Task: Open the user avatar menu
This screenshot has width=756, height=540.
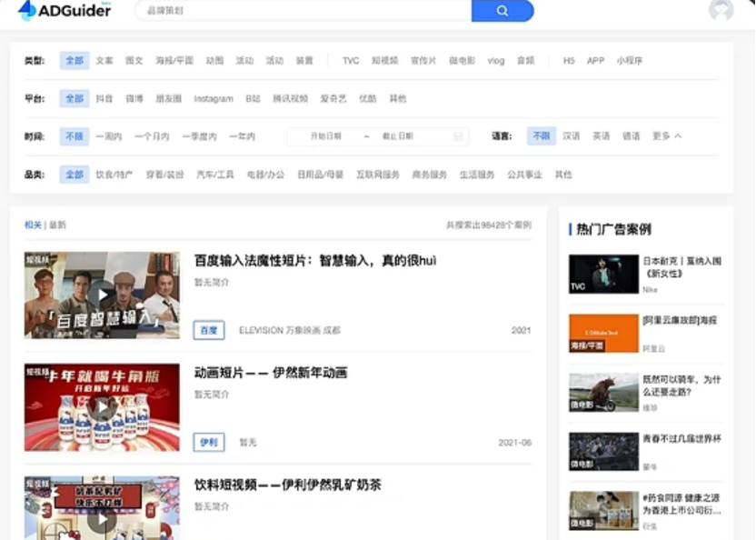Action: click(x=721, y=10)
